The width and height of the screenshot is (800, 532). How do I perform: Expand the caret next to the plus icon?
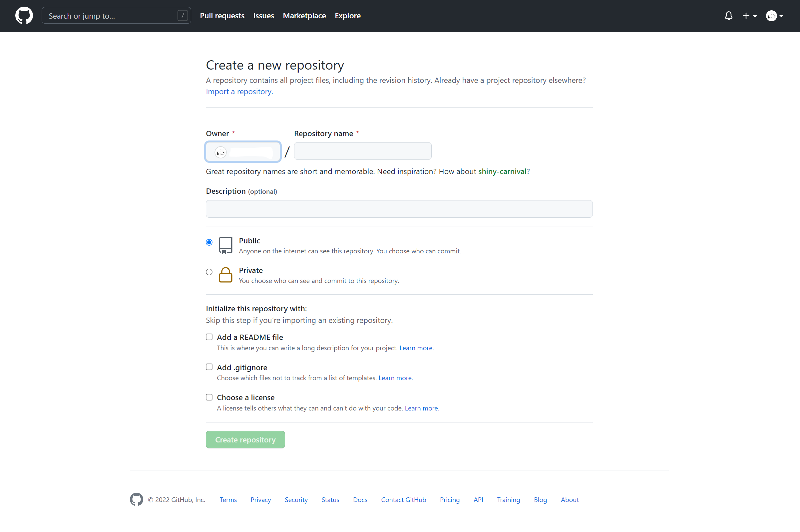754,16
